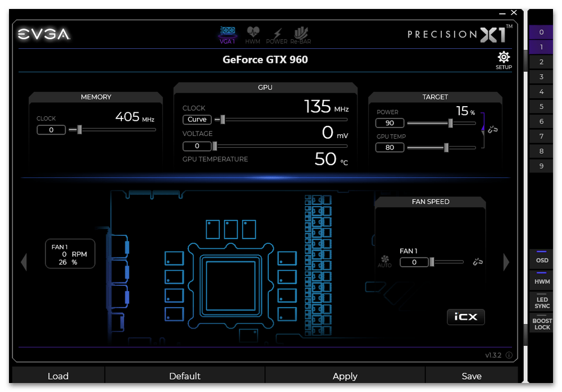Open the Re-BAR icon
Viewport: 562px width, 392px height.
click(x=302, y=35)
